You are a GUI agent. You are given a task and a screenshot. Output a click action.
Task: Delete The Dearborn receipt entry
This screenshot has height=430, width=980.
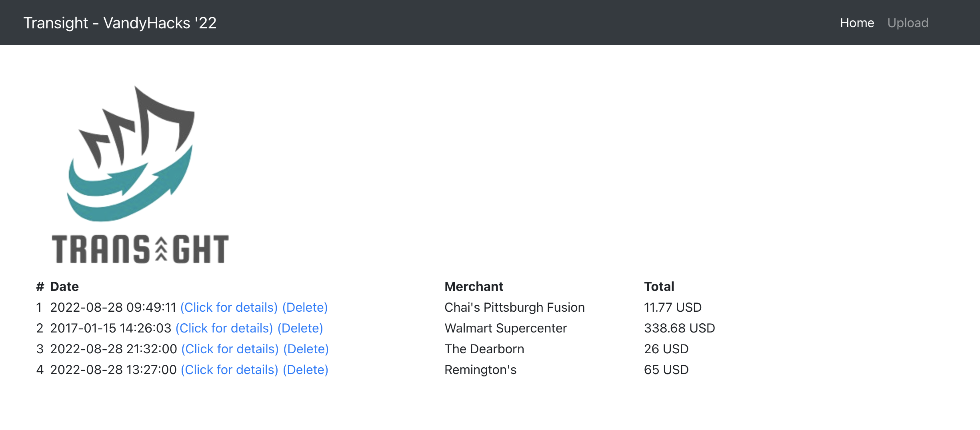point(306,349)
